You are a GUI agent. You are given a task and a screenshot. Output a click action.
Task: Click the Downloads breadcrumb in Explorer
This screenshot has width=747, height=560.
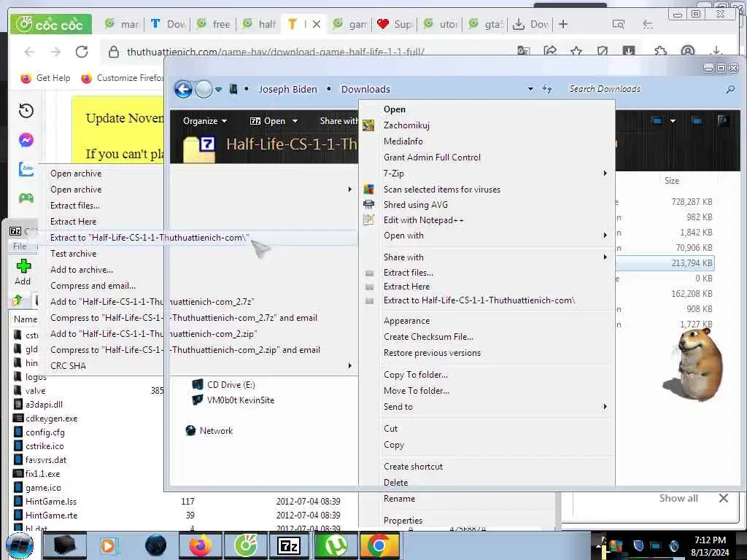click(x=365, y=89)
